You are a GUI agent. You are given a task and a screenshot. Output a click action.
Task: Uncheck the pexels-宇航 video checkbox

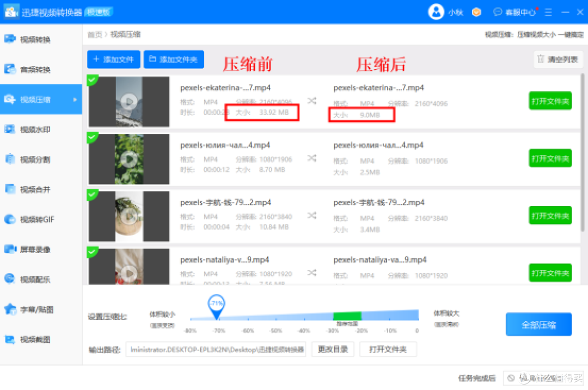click(x=91, y=194)
